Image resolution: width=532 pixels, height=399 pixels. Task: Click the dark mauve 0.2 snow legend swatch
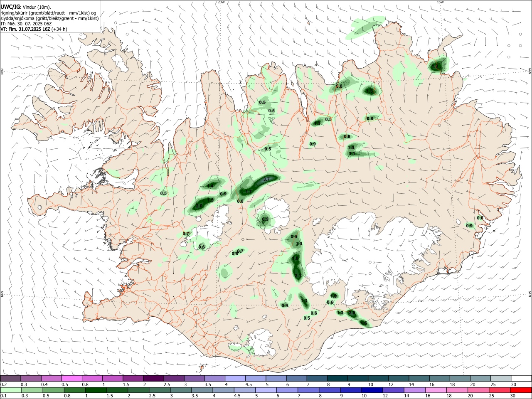(x=10, y=379)
